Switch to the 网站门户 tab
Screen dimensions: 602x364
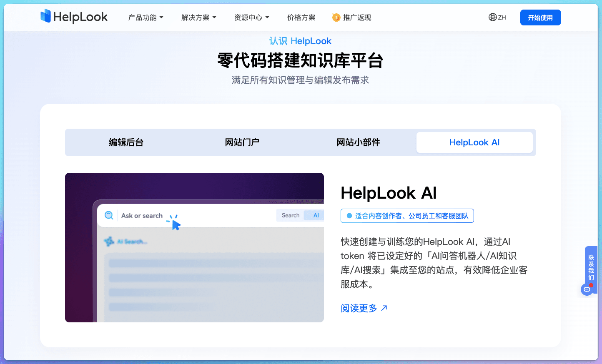[x=242, y=142]
